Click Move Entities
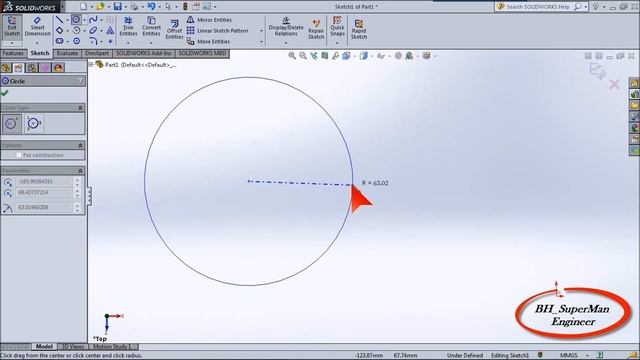Viewport: 640px width, 360px height. [x=209, y=41]
